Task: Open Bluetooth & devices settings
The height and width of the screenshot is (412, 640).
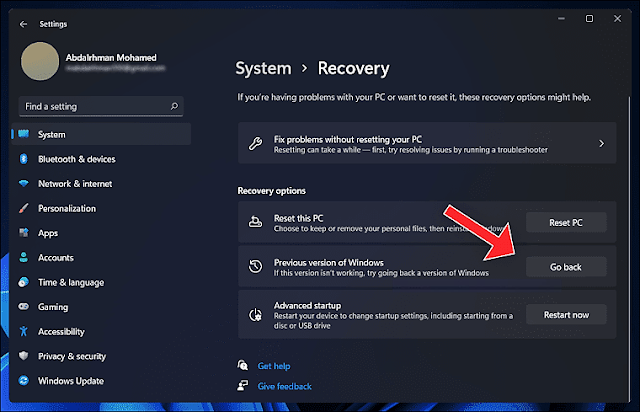Action: (77, 159)
